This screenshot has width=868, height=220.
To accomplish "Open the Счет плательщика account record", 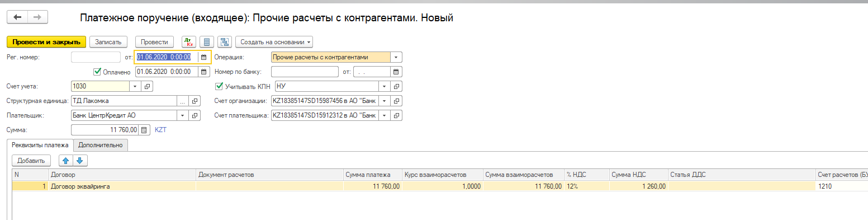I will click(397, 115).
